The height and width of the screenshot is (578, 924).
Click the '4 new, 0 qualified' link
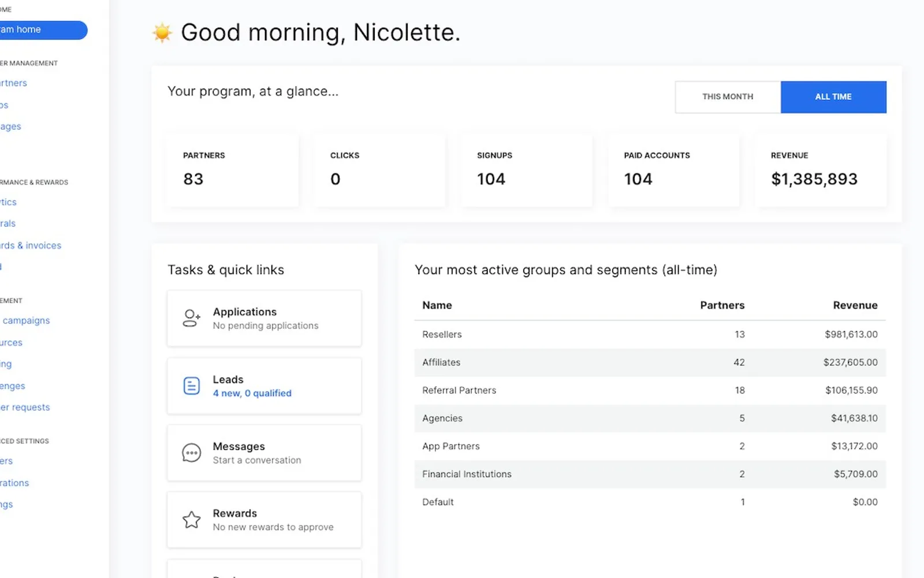[252, 393]
